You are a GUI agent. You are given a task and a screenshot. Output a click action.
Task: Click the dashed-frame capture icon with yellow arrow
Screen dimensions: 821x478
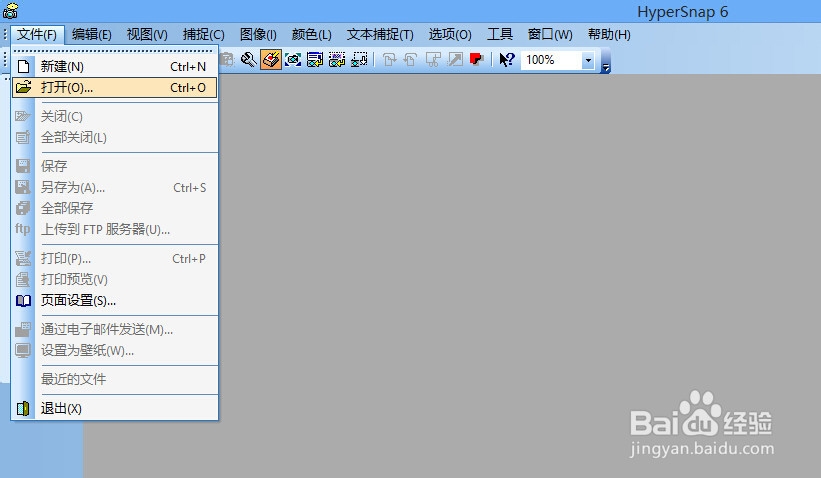tap(337, 60)
